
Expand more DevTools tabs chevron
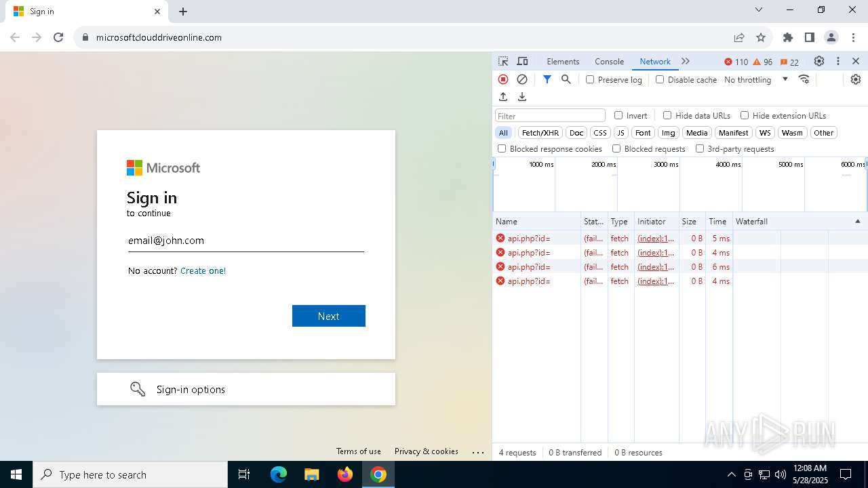click(686, 61)
